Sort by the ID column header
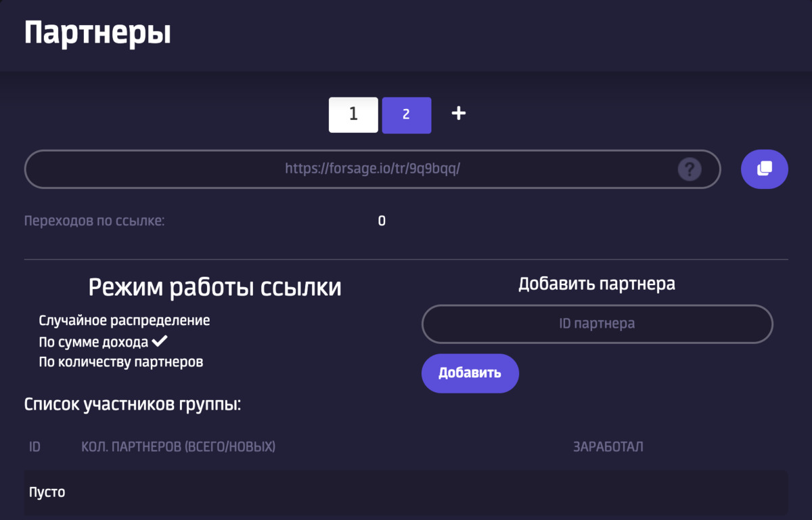 (x=35, y=447)
